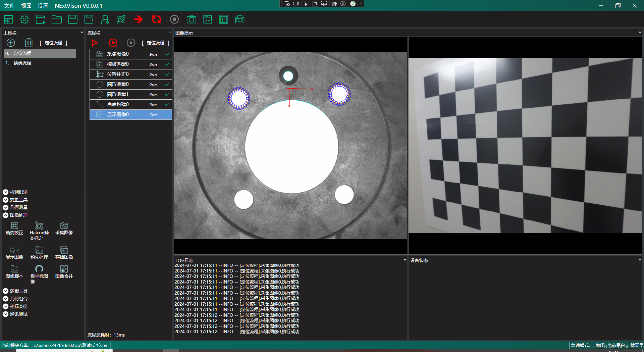Screen dimensions: 644x352
Task: Select the deploy/run rocket icon
Action: point(121,19)
